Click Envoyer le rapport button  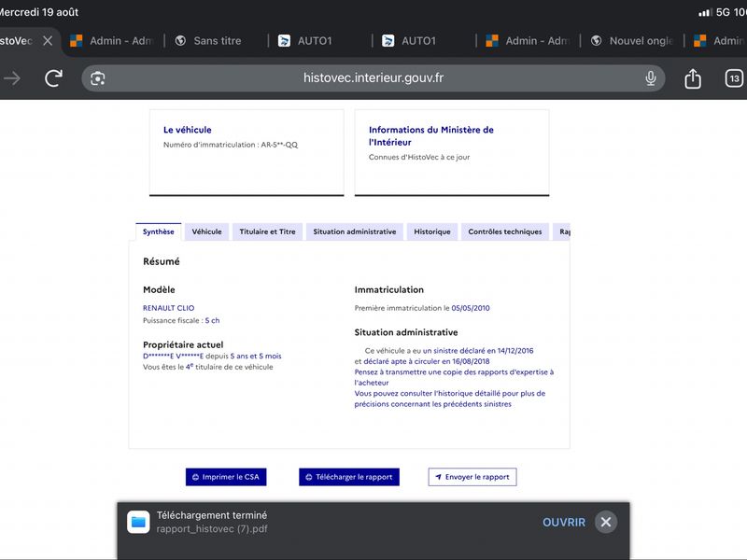472,477
